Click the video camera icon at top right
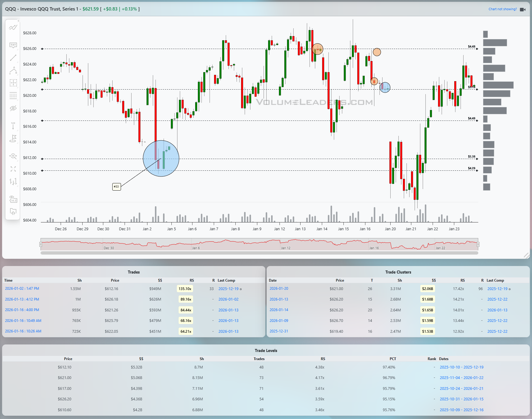Image resolution: width=532 pixels, height=419 pixels. click(x=523, y=10)
